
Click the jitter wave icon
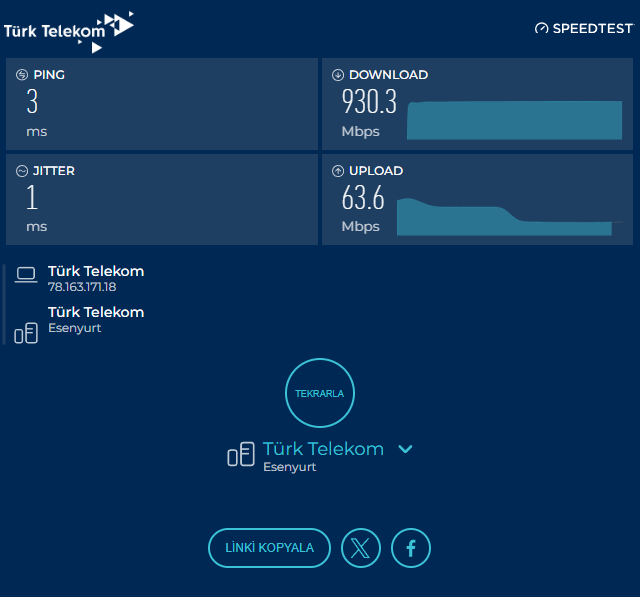(22, 171)
